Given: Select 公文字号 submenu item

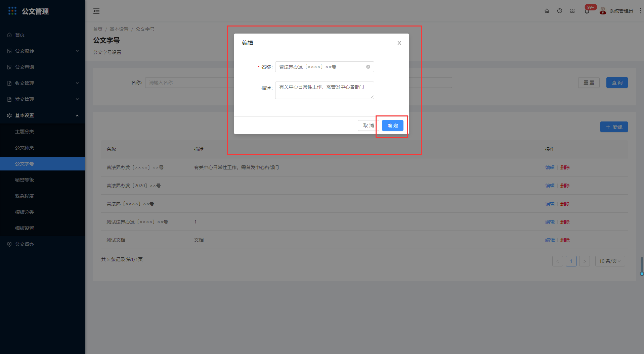Looking at the screenshot, I should [42, 164].
